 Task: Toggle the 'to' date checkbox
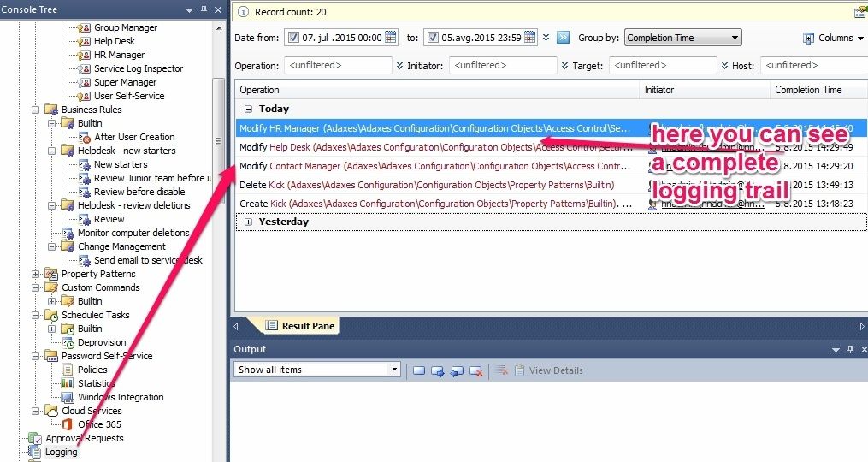coord(433,38)
